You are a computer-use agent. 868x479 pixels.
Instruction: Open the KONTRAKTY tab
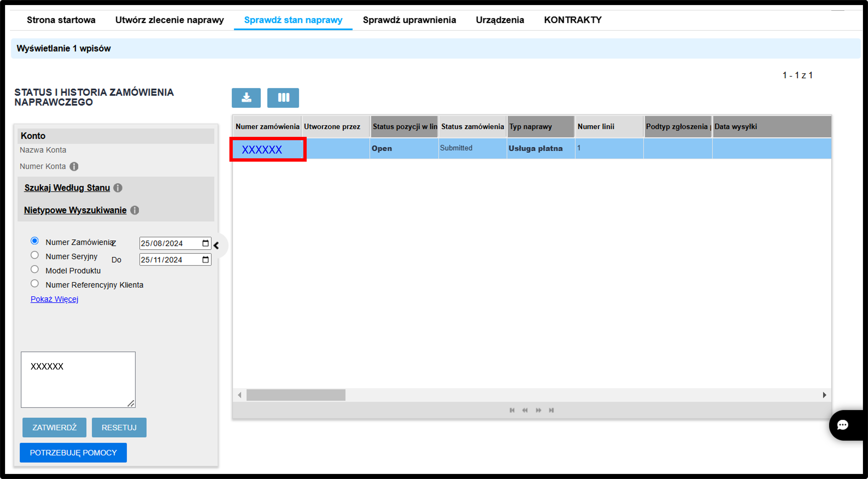click(573, 20)
